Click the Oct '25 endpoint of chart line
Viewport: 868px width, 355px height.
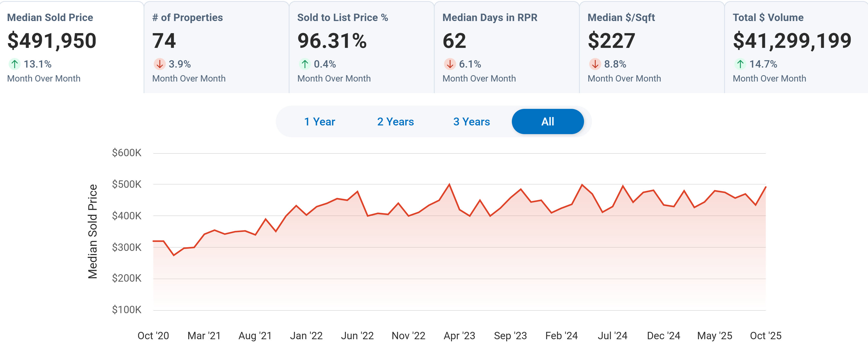765,187
